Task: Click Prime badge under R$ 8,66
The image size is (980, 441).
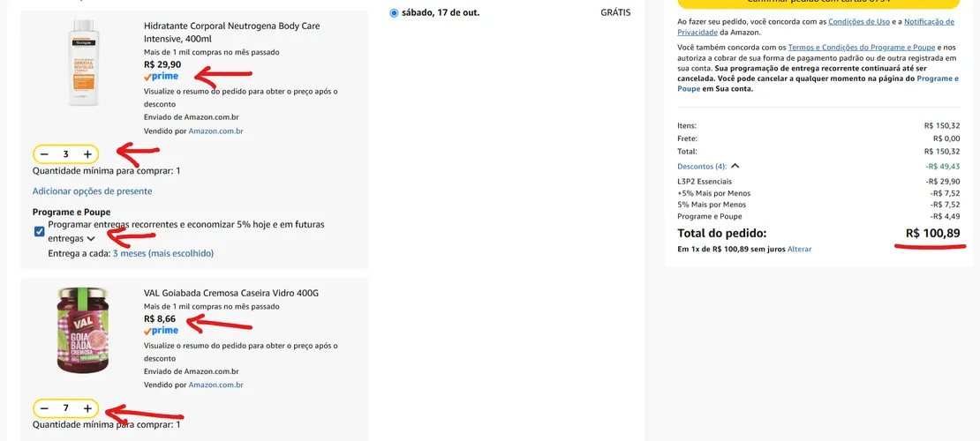Action: [x=162, y=331]
